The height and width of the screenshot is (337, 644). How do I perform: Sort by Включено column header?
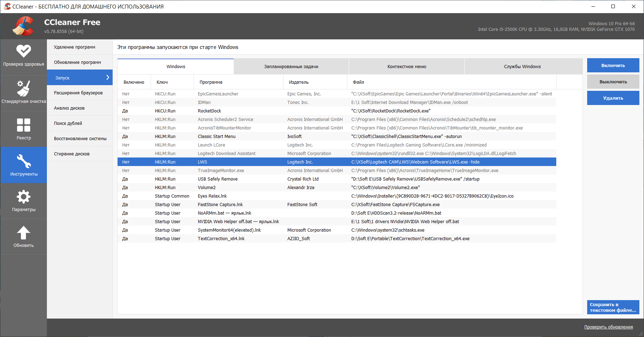point(134,82)
